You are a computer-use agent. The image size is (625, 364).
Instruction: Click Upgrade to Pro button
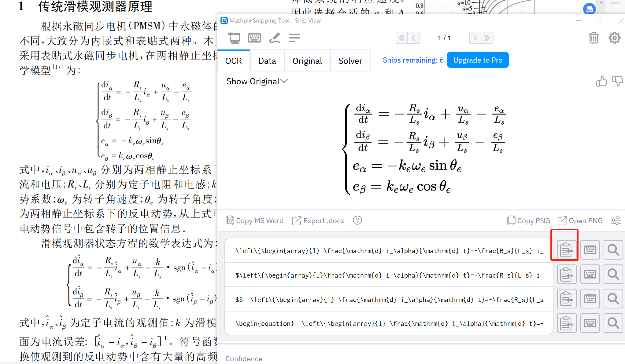click(478, 60)
